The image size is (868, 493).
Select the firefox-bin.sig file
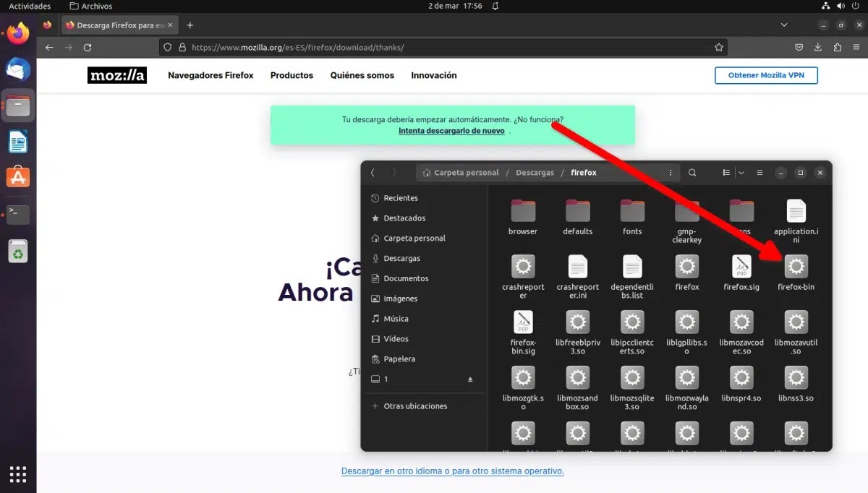coord(523,333)
